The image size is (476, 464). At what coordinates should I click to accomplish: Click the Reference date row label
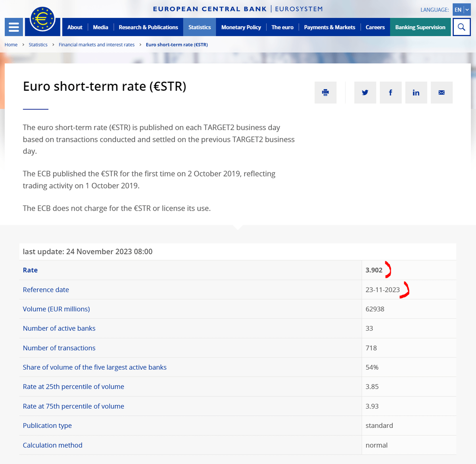click(46, 290)
